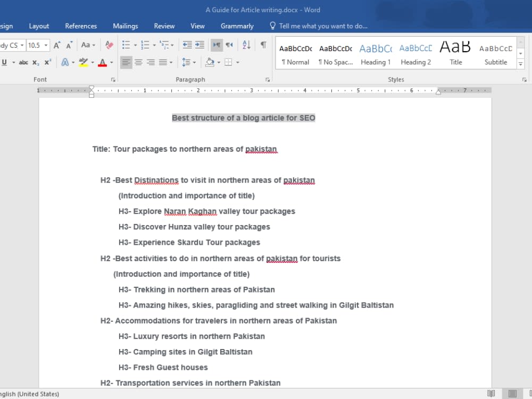Open the References tab
Screen dimensions: 532x399
coord(81,26)
